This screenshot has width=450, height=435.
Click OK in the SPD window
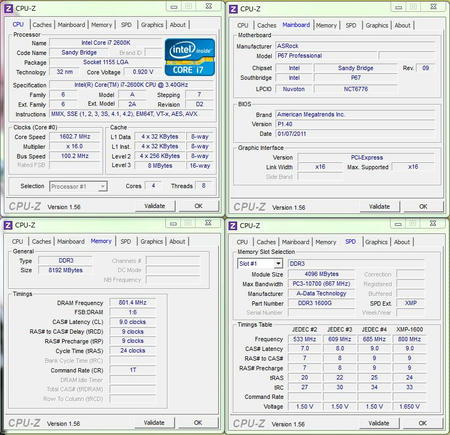423,423
